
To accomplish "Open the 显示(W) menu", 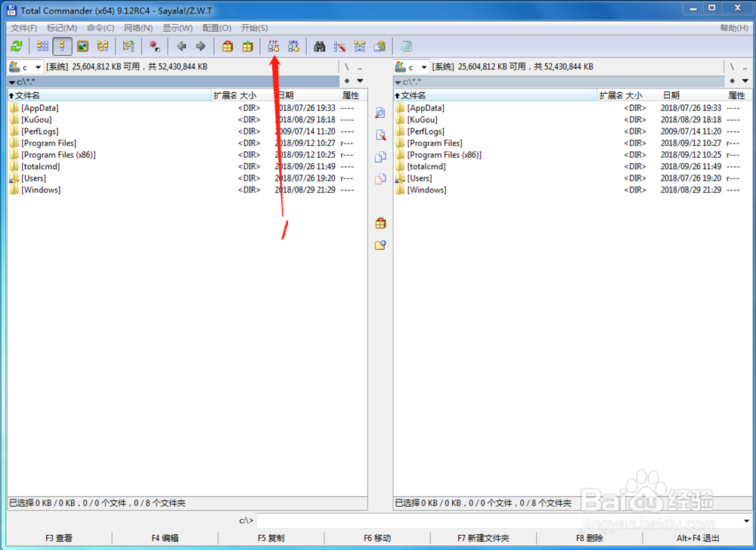I will coord(178,28).
